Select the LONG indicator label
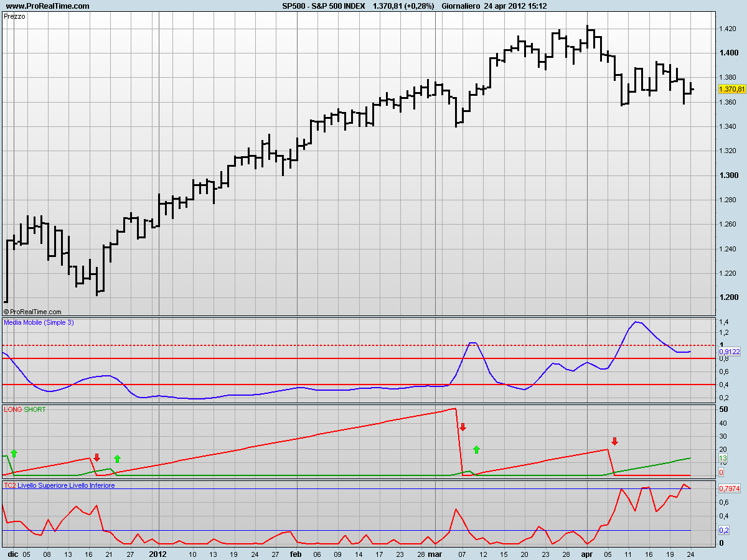The width and height of the screenshot is (747, 560). [x=12, y=409]
